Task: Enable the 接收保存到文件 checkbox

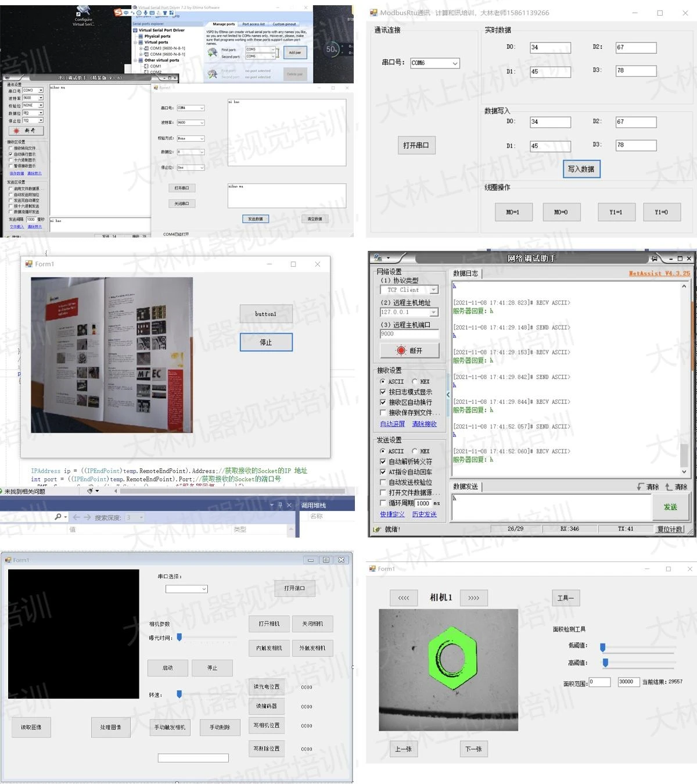Action: (x=383, y=413)
